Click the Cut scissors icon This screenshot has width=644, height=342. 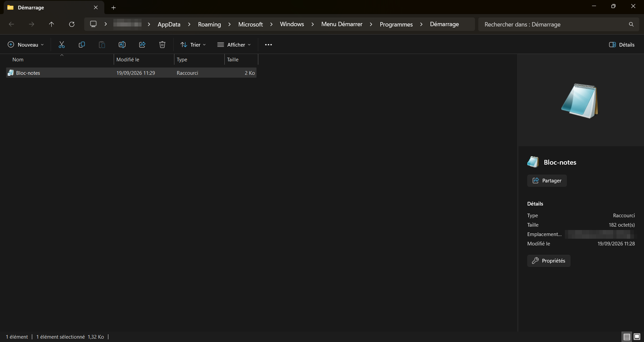pos(62,45)
